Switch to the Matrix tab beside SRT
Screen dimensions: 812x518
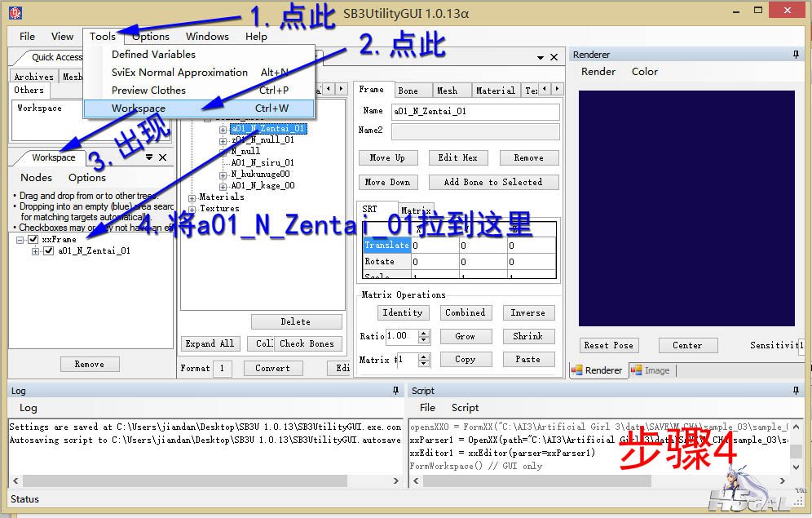(x=416, y=210)
